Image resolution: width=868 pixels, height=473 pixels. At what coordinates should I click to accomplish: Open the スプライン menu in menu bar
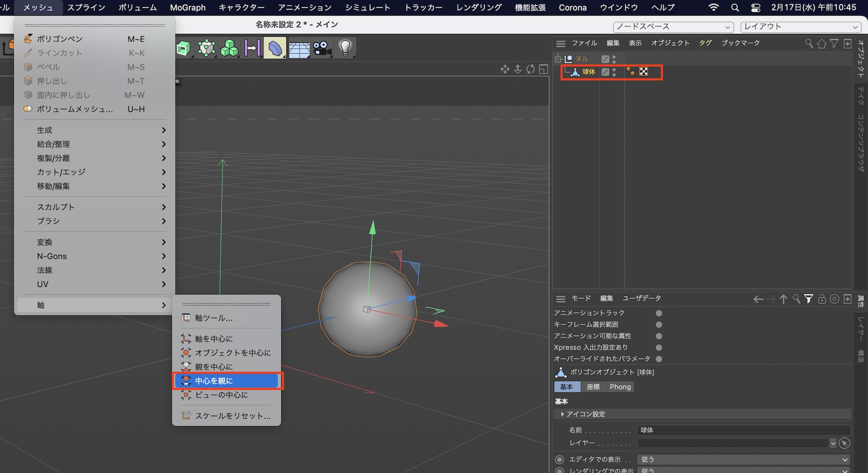(86, 7)
